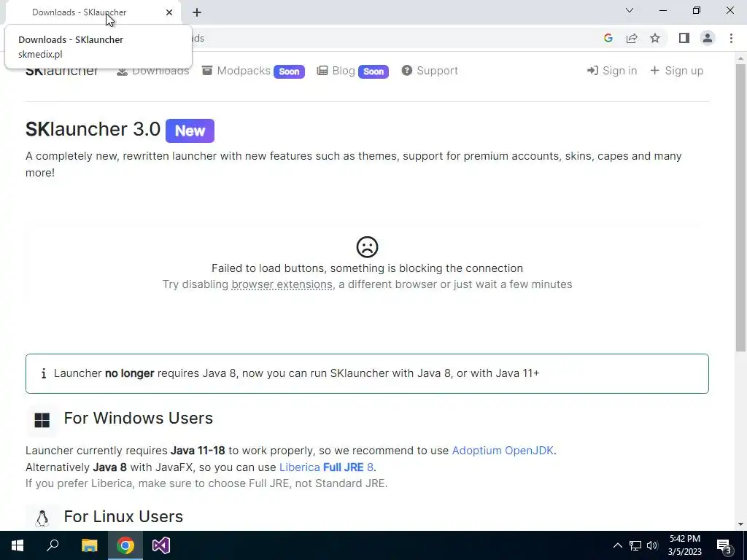Open File Explorer from taskbar
The image size is (747, 560).
89,545
